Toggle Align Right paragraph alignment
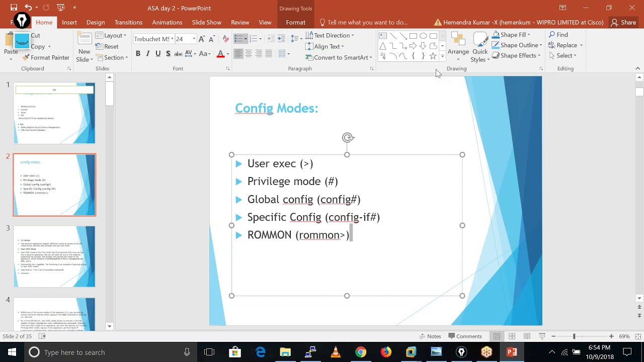The width and height of the screenshot is (644, 362). tap(259, 54)
